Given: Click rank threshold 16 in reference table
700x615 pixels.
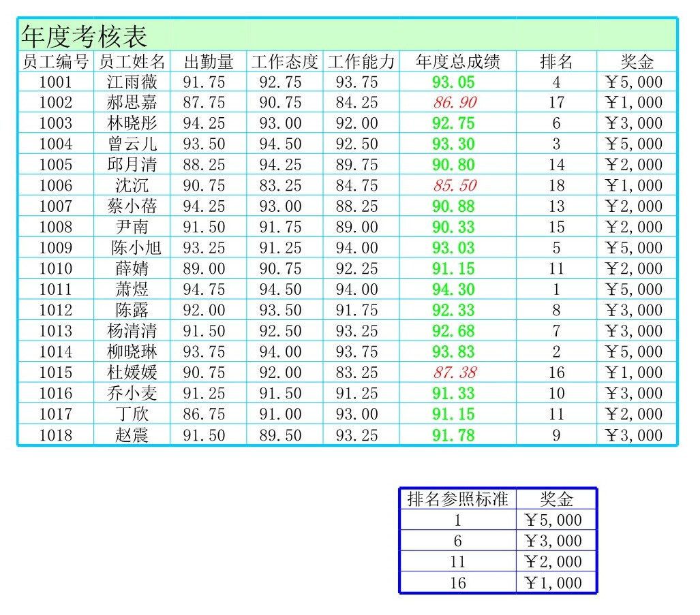Looking at the screenshot, I should (x=457, y=583).
